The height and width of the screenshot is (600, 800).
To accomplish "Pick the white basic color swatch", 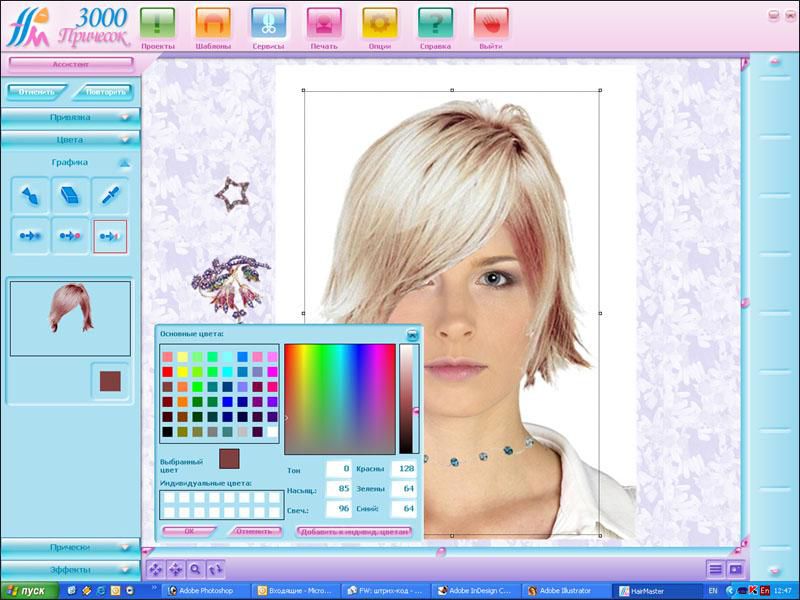I will coord(272,432).
